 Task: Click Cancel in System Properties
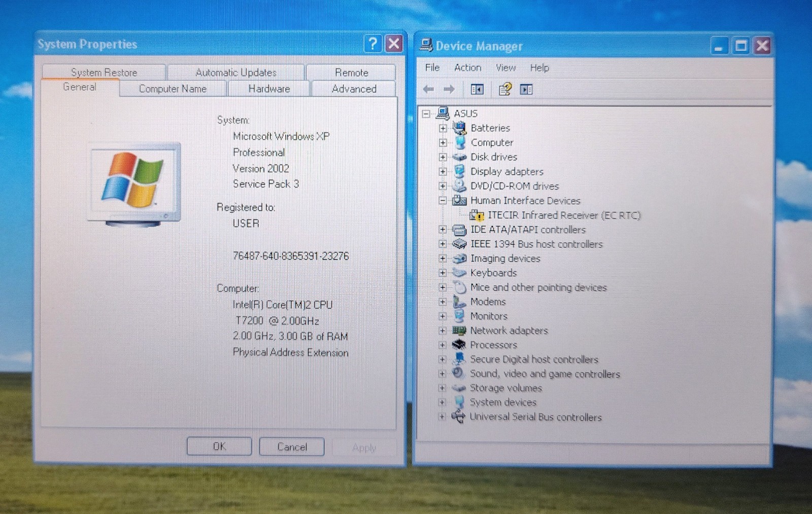[x=292, y=447]
